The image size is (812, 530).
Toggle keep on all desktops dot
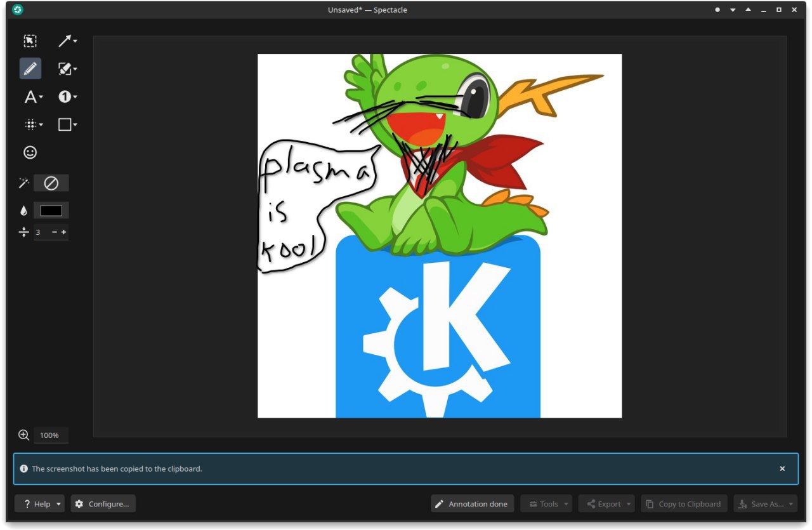pyautogui.click(x=717, y=10)
